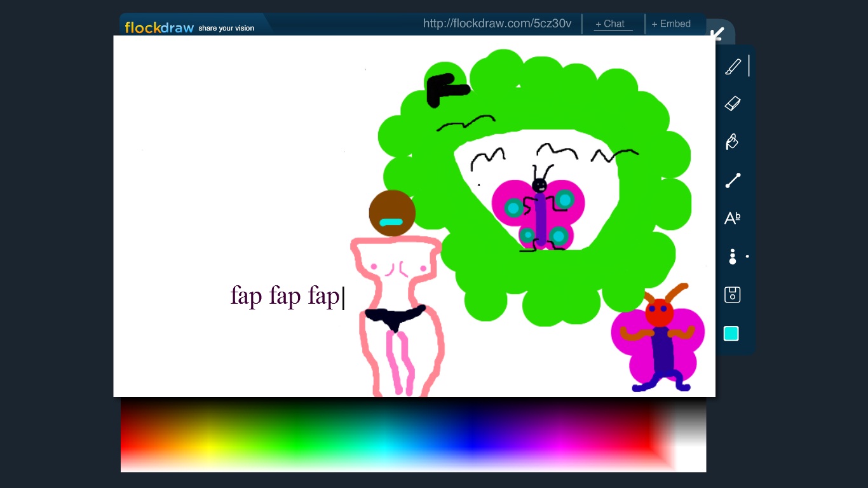Viewport: 868px width, 488px height.
Task: Choose red on the spectrum's left edge
Action: click(x=125, y=440)
